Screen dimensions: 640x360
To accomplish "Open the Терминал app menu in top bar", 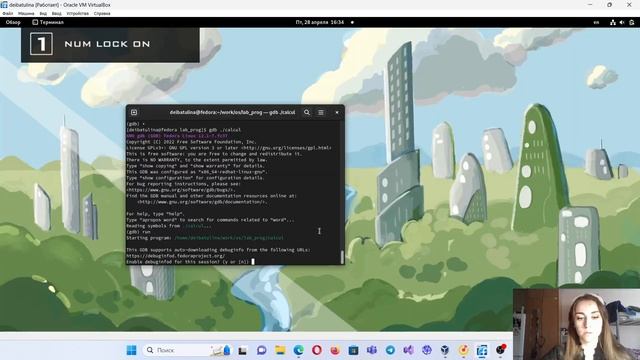I will coord(48,22).
